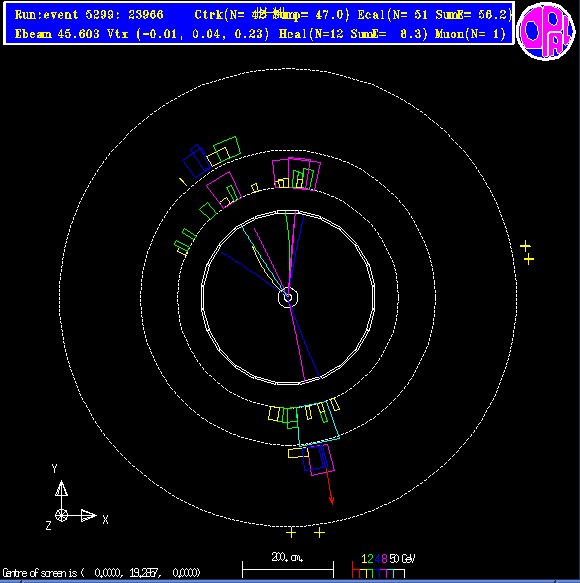Click the Centre of screen status text

point(101,573)
